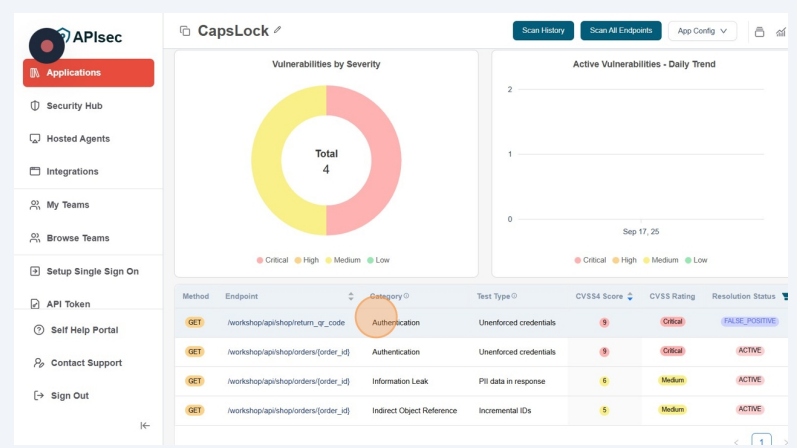This screenshot has height=448, width=797.
Task: Collapse the sidebar using the arrow icon
Action: click(145, 426)
